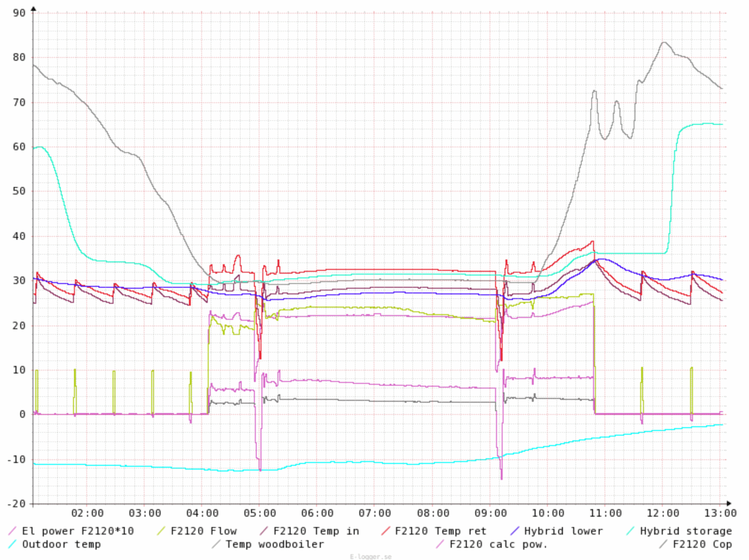749x560 pixels.
Task: Select the yellow-green F2120 Flow legend swatch
Action: [x=161, y=531]
